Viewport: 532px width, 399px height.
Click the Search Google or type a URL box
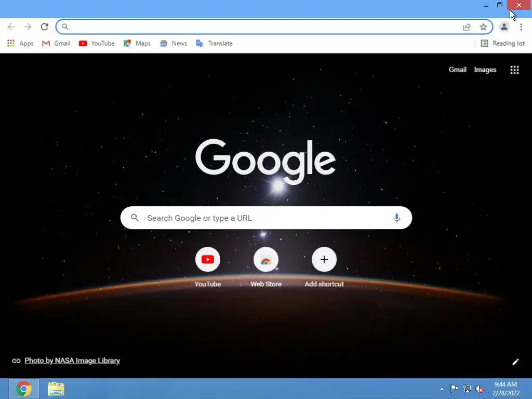pos(266,218)
